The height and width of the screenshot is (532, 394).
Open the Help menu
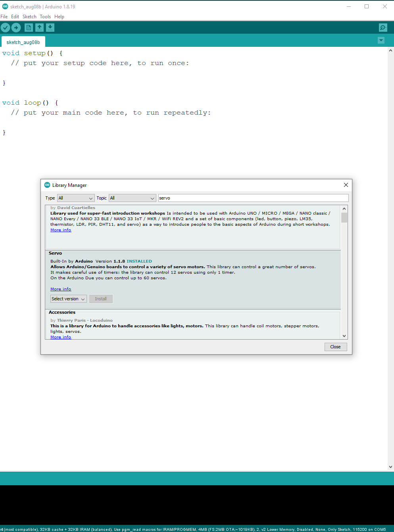coord(59,17)
